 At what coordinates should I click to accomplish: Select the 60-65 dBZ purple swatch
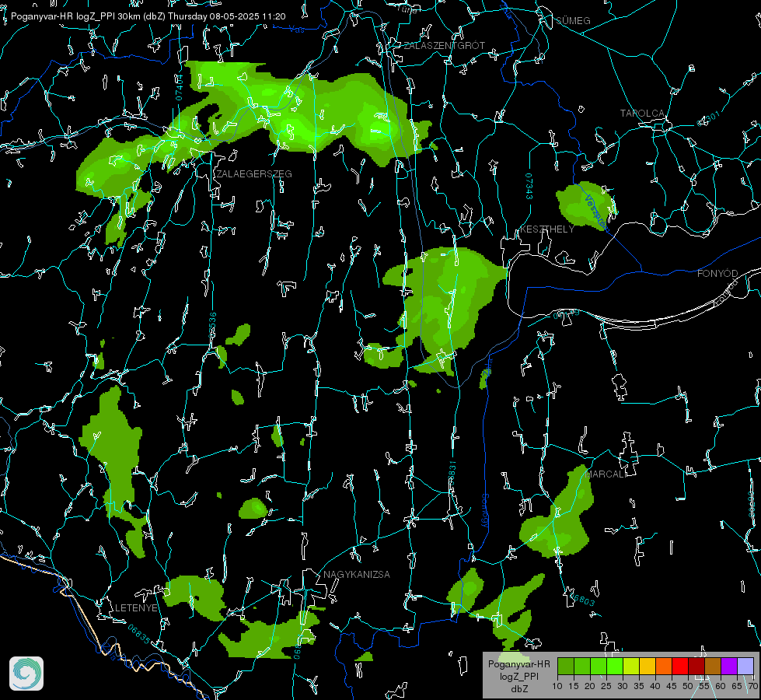coord(729,666)
